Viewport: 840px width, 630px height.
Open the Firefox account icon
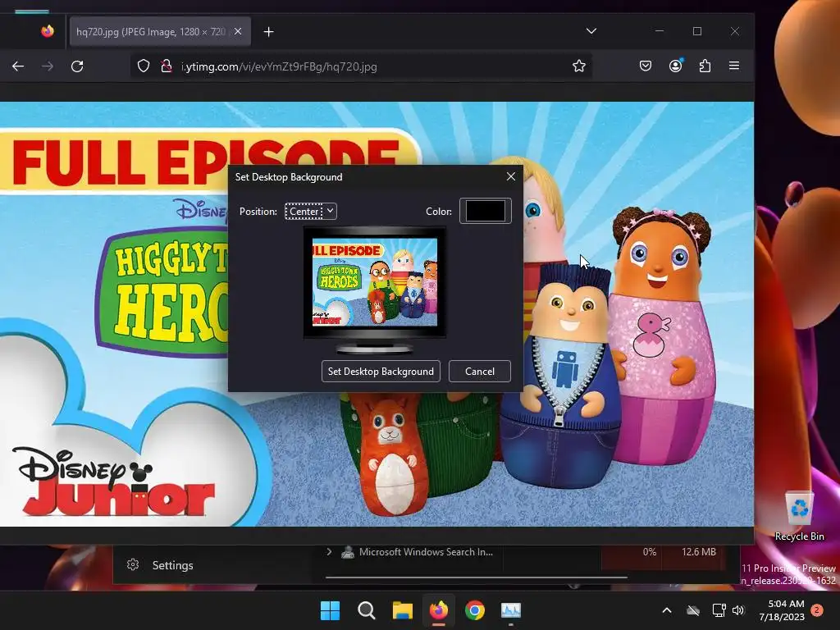pyautogui.click(x=676, y=66)
